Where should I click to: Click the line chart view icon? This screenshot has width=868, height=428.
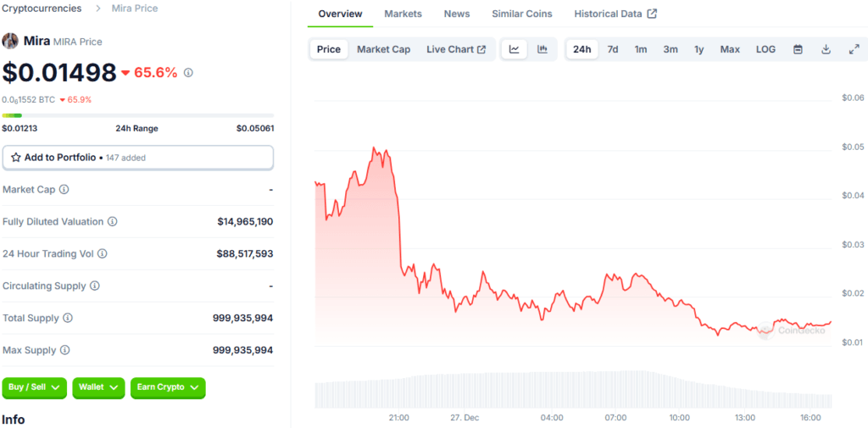coord(515,49)
